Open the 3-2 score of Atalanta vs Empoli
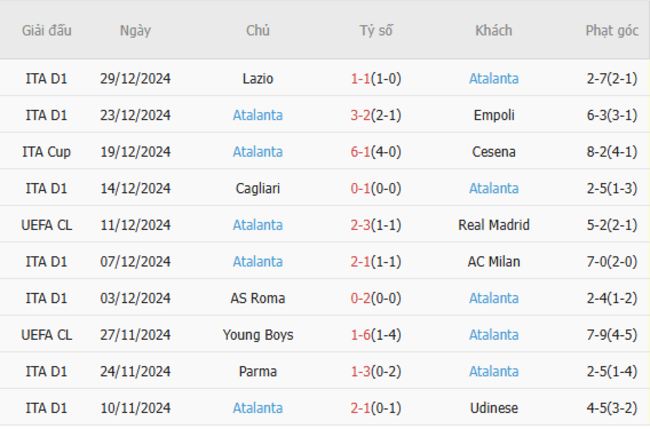Screen dimensions: 650x429 pyautogui.click(x=360, y=115)
